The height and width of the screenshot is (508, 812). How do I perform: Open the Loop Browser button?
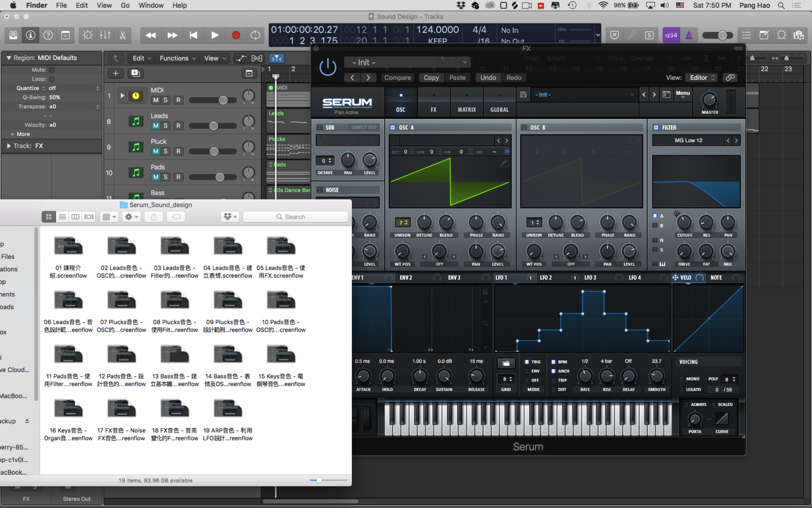click(782, 35)
